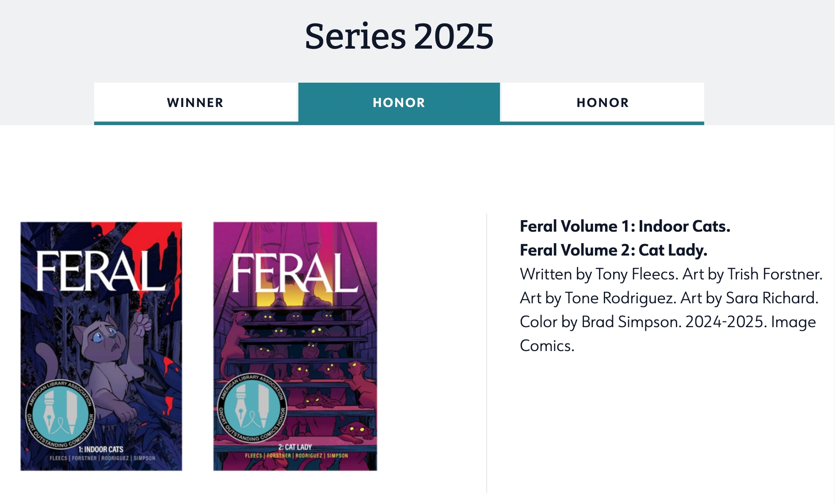Open the white HONOR tab on the right
Image resolution: width=839 pixels, height=504 pixels.
pyautogui.click(x=602, y=103)
